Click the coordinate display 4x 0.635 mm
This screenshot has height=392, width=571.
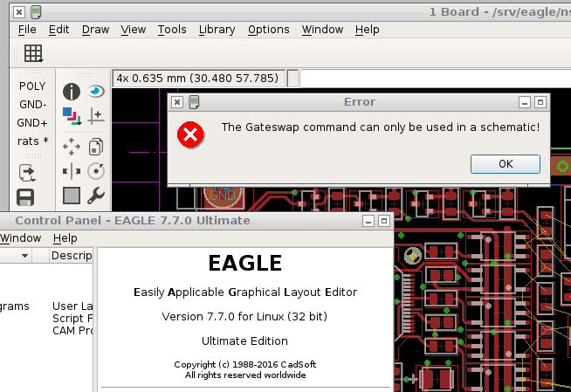(x=198, y=79)
